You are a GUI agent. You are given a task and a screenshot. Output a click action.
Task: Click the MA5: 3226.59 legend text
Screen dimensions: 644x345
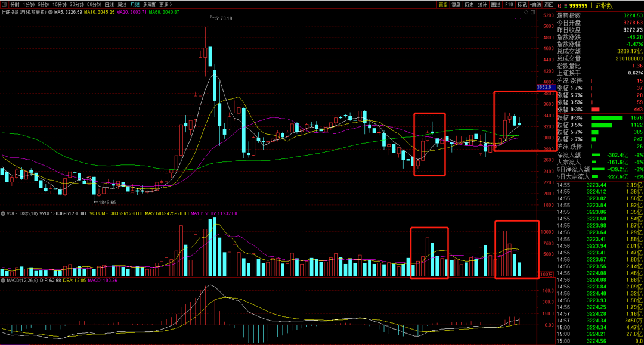click(x=68, y=13)
